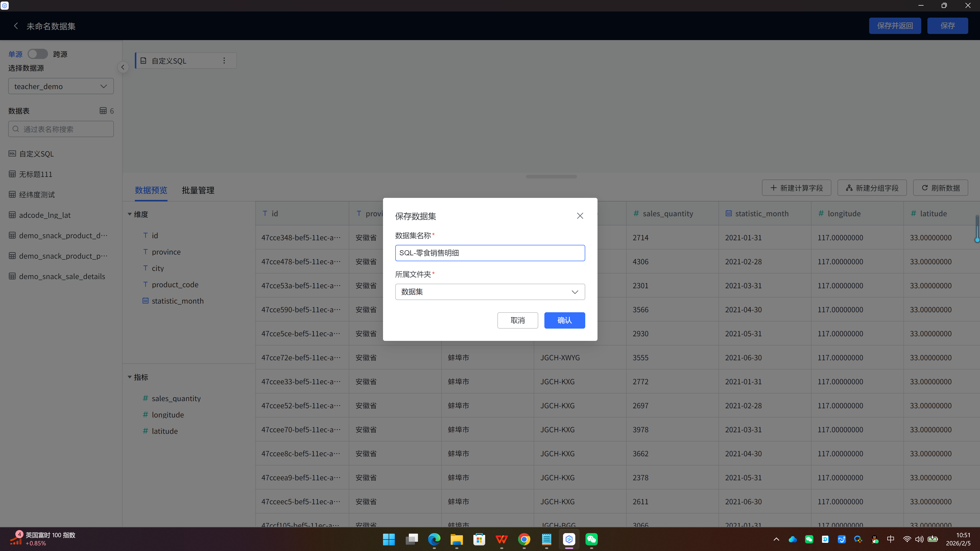Collapse the left data source panel
The width and height of the screenshot is (980, 551).
[x=123, y=67]
